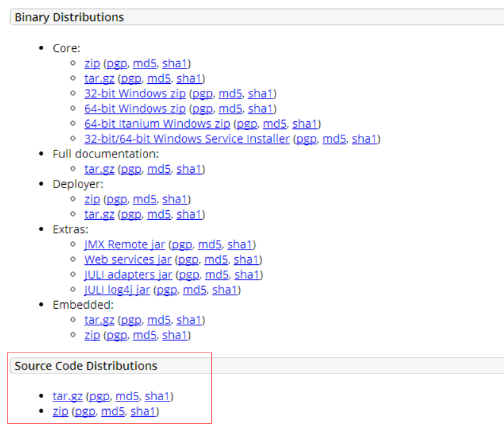Open pgp signature for Windows Service Installer
The width and height of the screenshot is (504, 444).
click(x=306, y=139)
